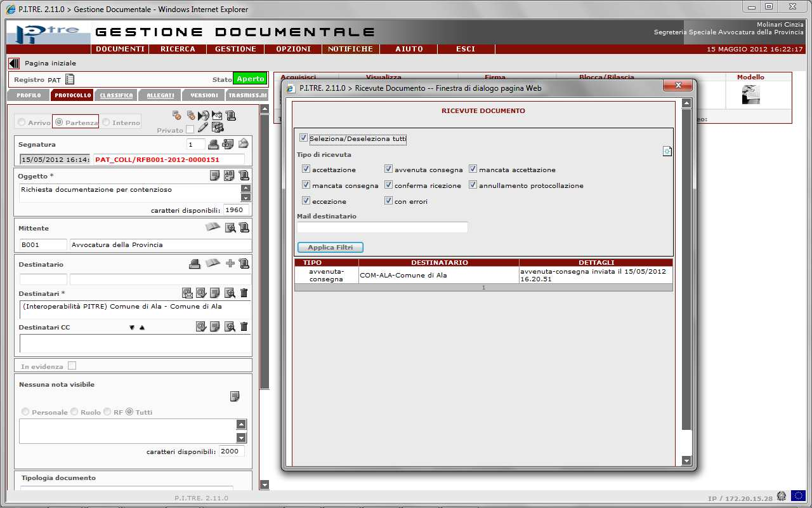Viewport: 812px width, 508px height.
Task: Open the DOCUMENTI menu
Action: click(x=120, y=49)
